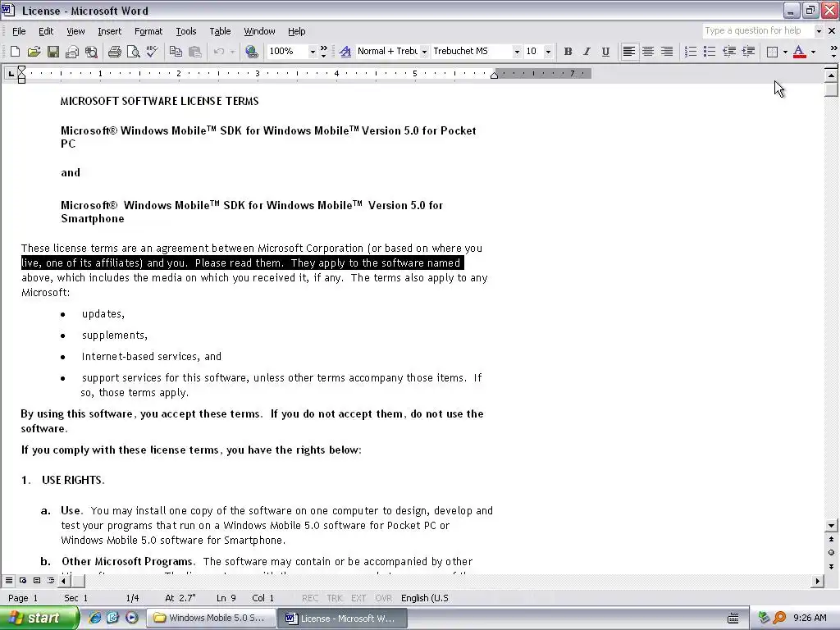Open the Style dropdown showing Normal + Trebu

tap(424, 52)
